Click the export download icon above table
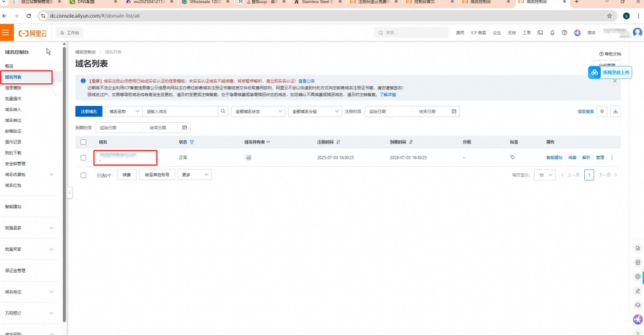The image size is (644, 335). click(615, 111)
